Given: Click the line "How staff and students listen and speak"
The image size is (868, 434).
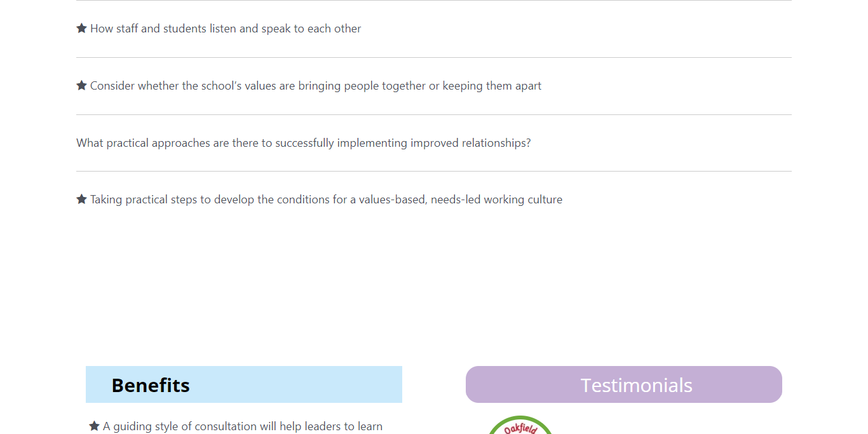Looking at the screenshot, I should [226, 29].
